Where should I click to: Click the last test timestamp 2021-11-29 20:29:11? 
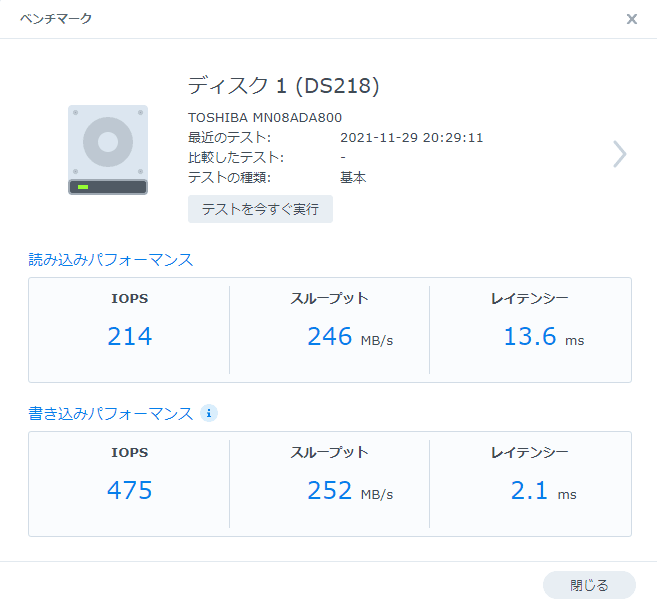click(x=411, y=137)
